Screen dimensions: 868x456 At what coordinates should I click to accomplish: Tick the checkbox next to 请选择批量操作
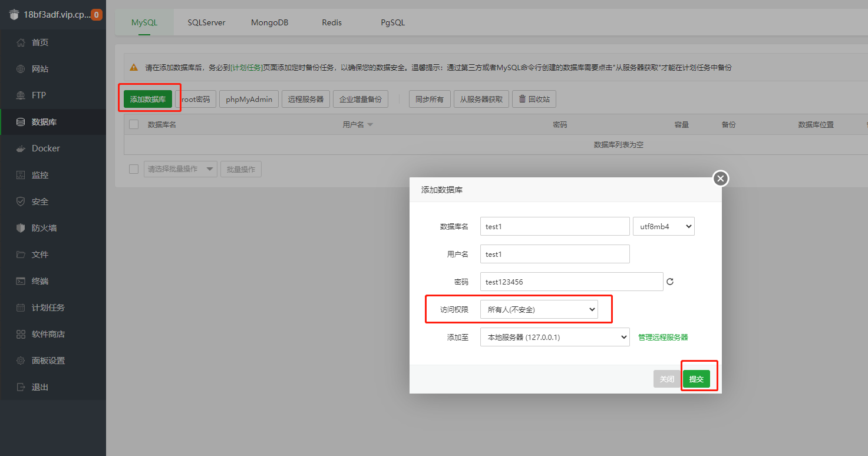[x=134, y=169]
